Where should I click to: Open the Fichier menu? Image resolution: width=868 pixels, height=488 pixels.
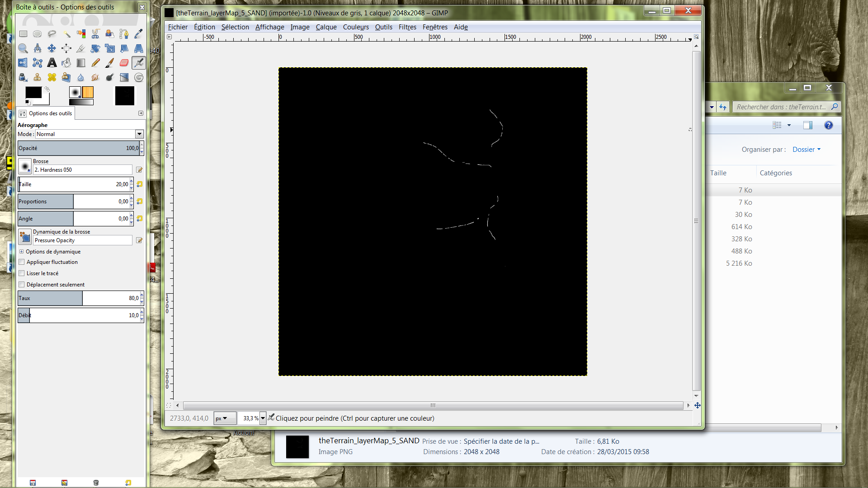(x=178, y=27)
